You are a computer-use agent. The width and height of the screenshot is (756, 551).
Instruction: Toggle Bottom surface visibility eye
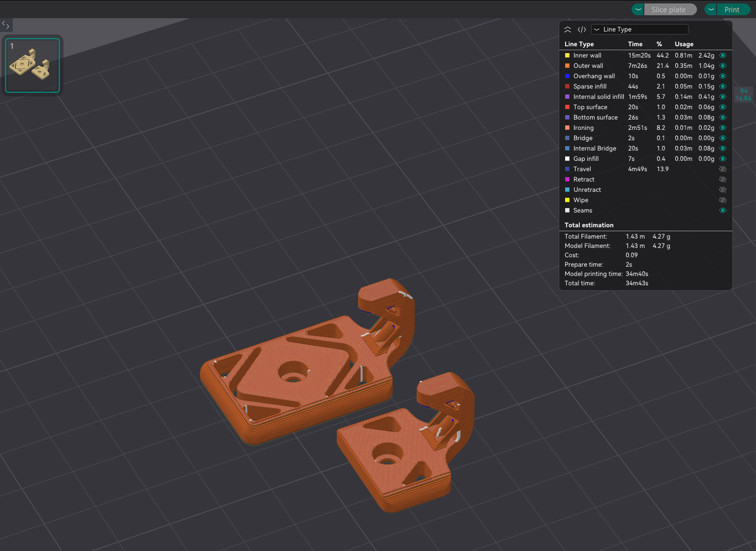coord(723,118)
